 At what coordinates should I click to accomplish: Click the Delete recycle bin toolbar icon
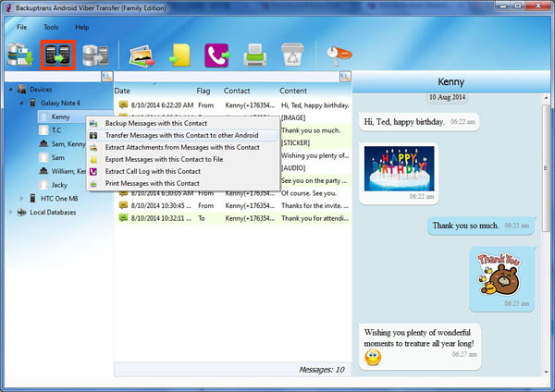292,55
